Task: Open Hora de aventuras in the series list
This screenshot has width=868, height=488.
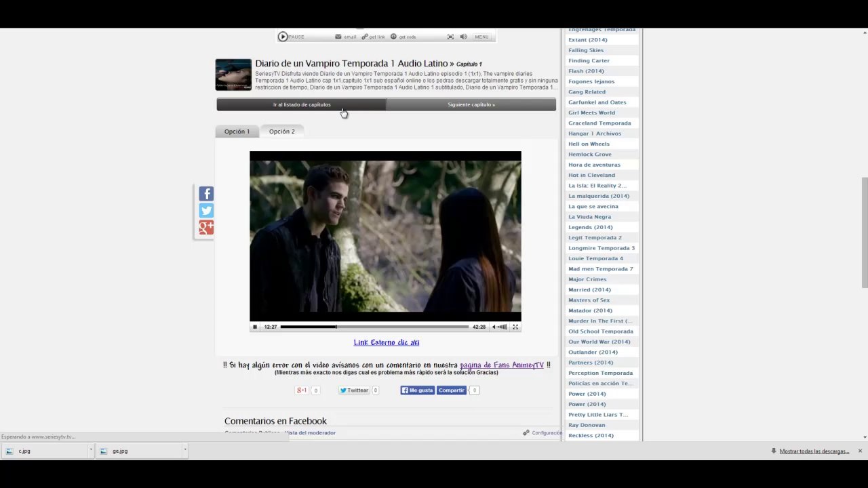Action: point(594,165)
